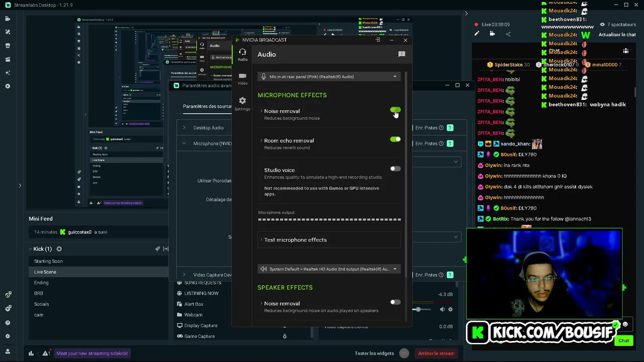Click Meet your new streaming sidekick banner
644x362 pixels.
(93, 353)
